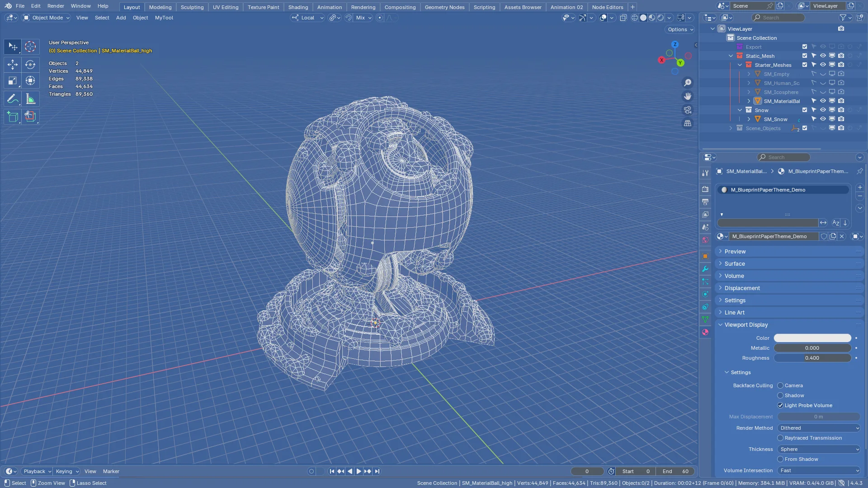
Task: Open the Modifiers properties tab
Action: (705, 269)
